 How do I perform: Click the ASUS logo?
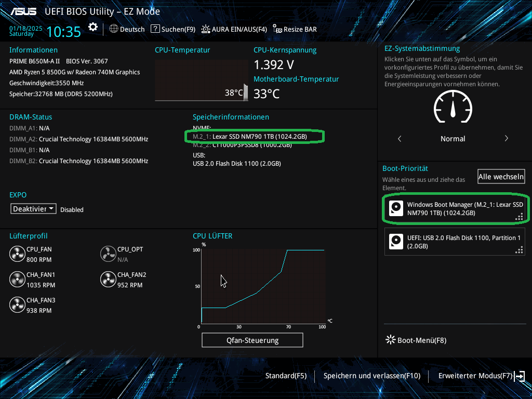click(23, 11)
